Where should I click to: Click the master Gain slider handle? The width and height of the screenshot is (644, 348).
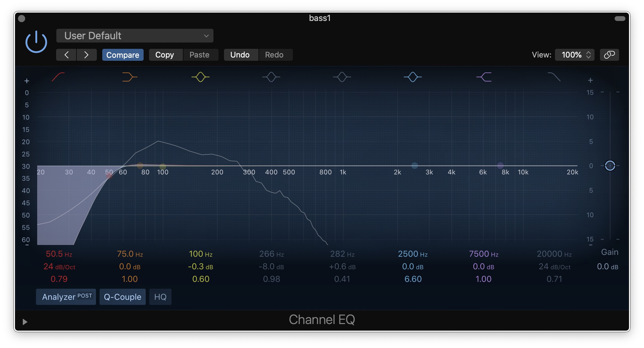click(610, 166)
